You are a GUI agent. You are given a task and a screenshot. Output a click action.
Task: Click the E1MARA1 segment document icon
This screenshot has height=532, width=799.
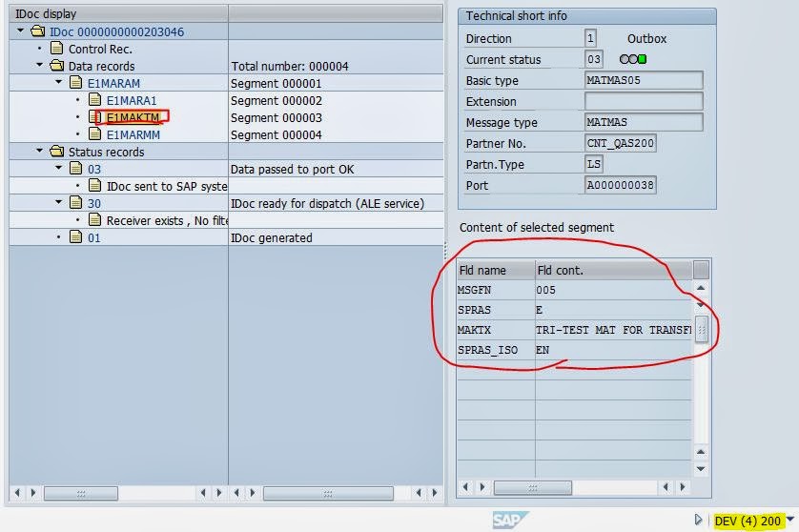94,100
